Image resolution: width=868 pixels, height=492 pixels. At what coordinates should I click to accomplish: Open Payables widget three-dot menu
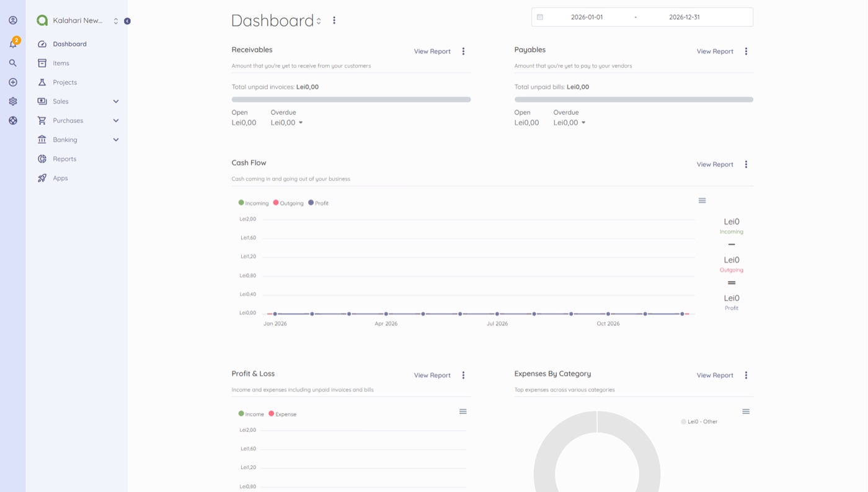coord(746,51)
